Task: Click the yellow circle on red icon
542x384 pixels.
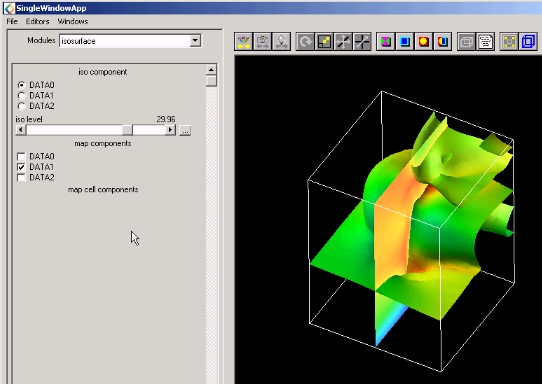Action: point(424,42)
